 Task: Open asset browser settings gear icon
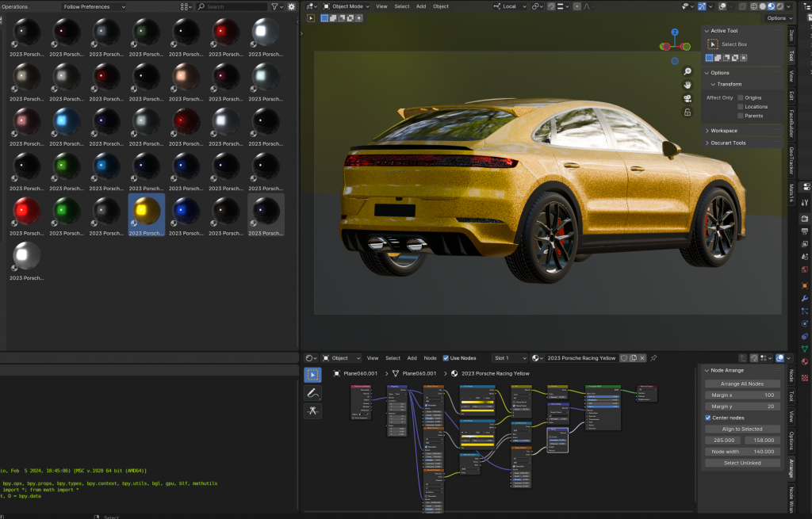[291, 6]
